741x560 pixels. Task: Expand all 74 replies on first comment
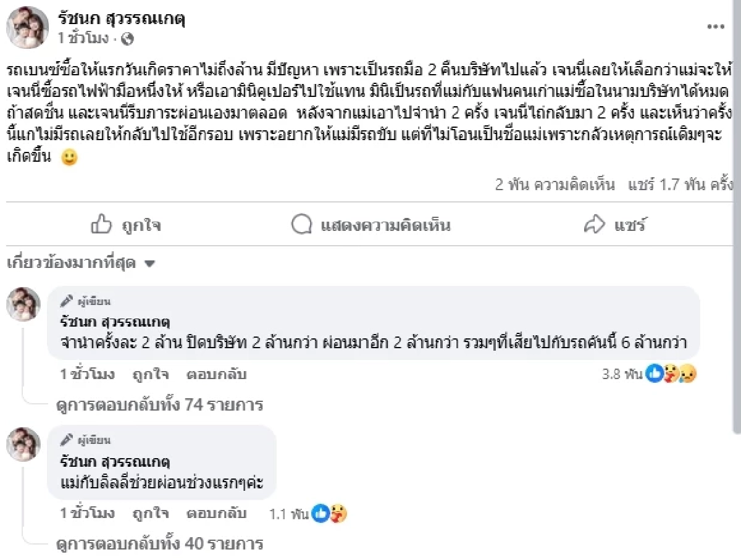[159, 405]
